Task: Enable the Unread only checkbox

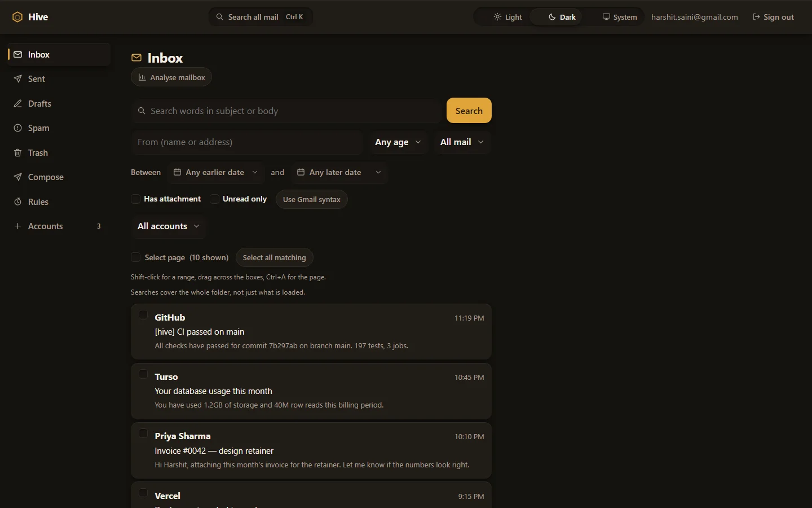Action: [x=214, y=199]
